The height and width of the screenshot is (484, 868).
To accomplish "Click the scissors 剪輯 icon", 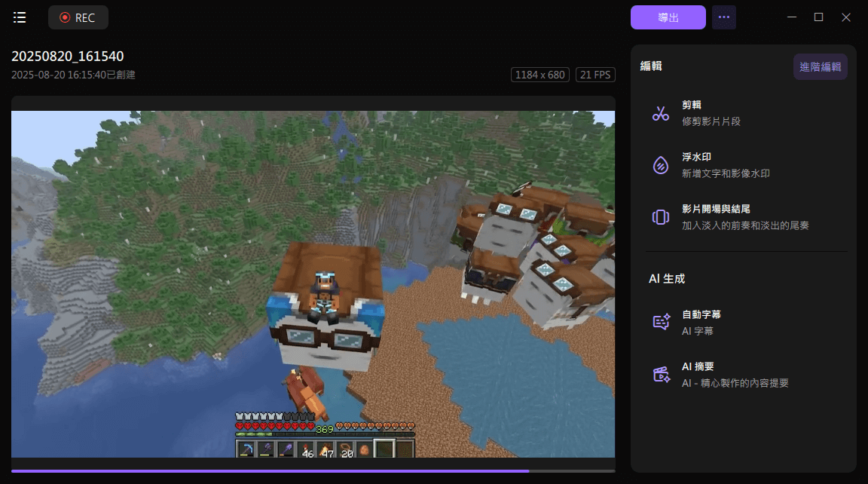I will coord(660,114).
